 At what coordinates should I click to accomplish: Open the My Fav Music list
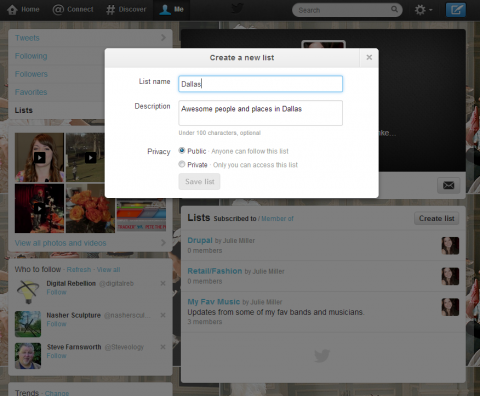(213, 302)
